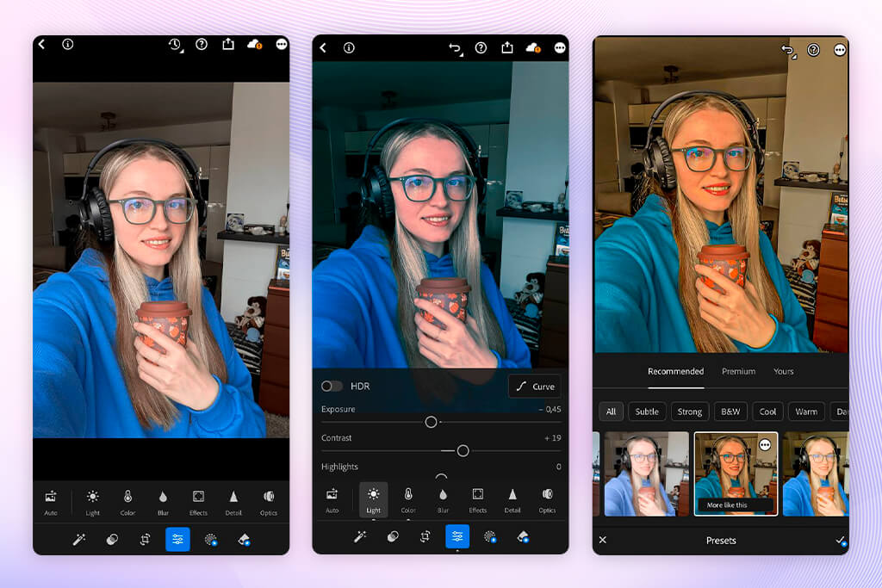This screenshot has width=882, height=588.
Task: Open Effects panel in middle phone
Action: tap(477, 499)
